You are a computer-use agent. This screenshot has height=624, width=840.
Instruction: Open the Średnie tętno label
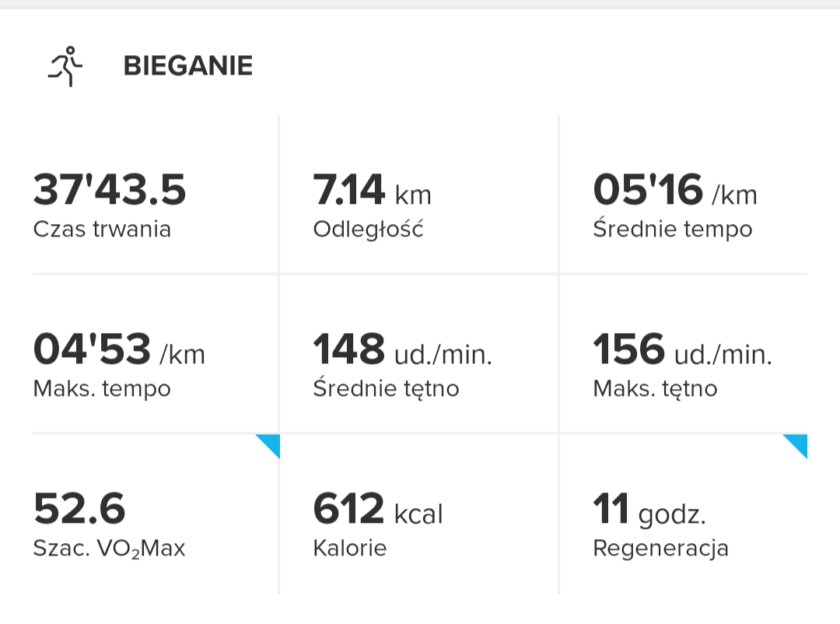coord(386,388)
